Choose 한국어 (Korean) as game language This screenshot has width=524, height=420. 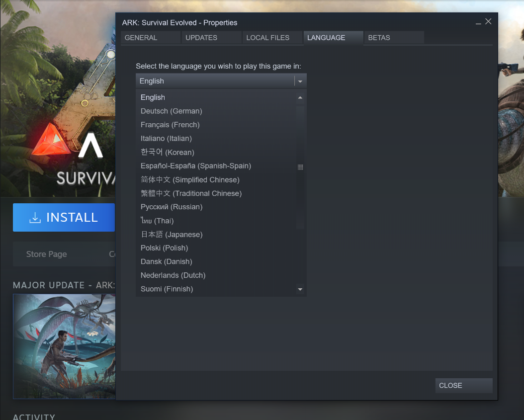point(168,152)
